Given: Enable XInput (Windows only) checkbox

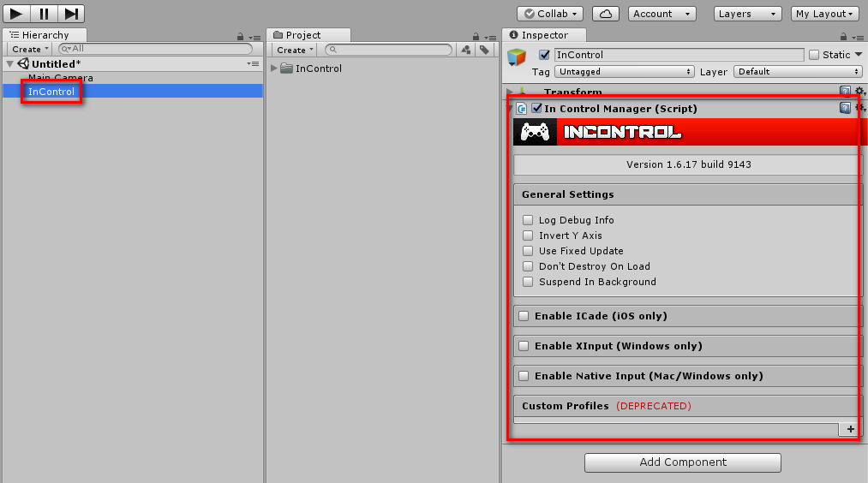Looking at the screenshot, I should [524, 346].
